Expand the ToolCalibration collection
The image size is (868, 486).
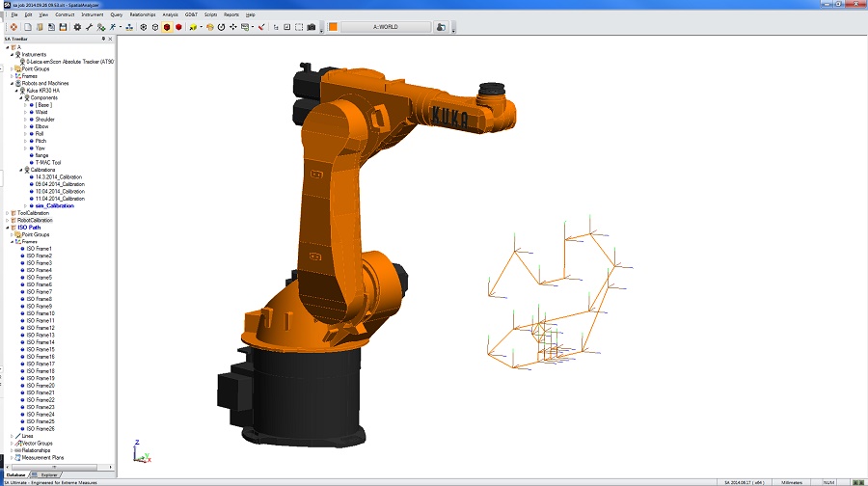[7, 213]
